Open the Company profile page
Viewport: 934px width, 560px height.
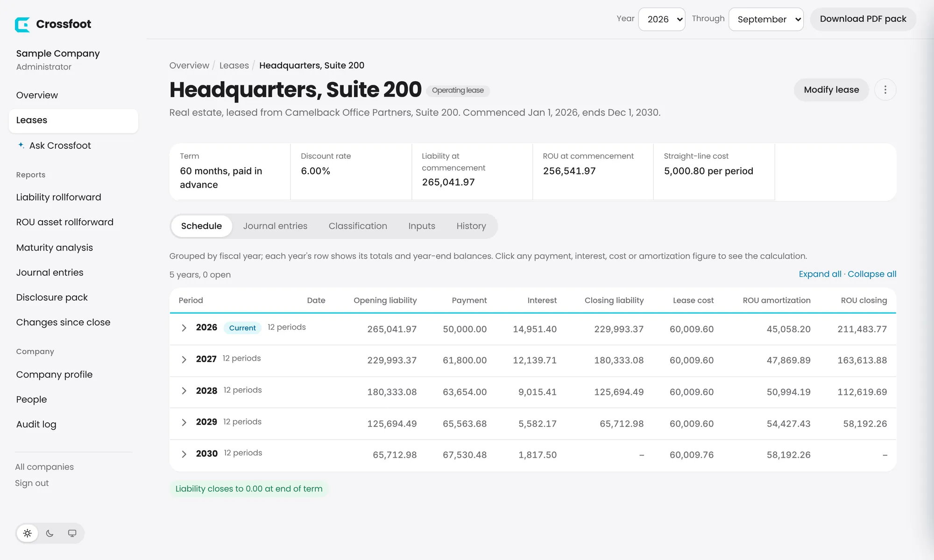tap(54, 375)
